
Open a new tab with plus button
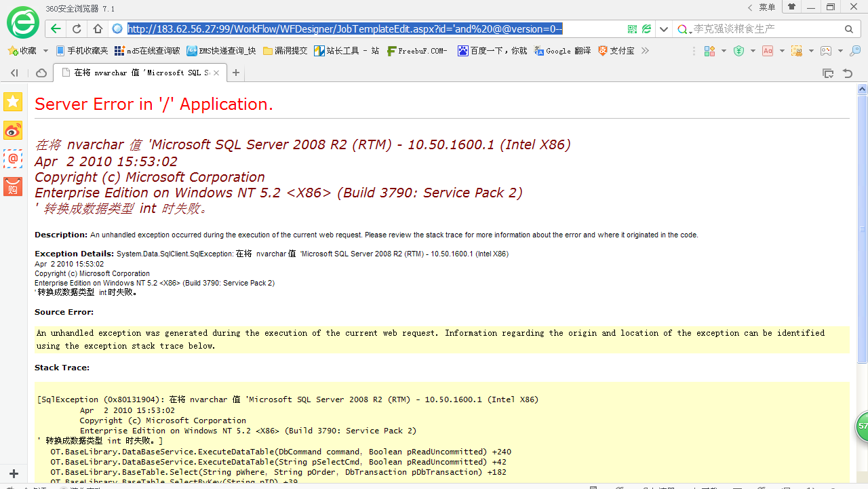[x=236, y=73]
